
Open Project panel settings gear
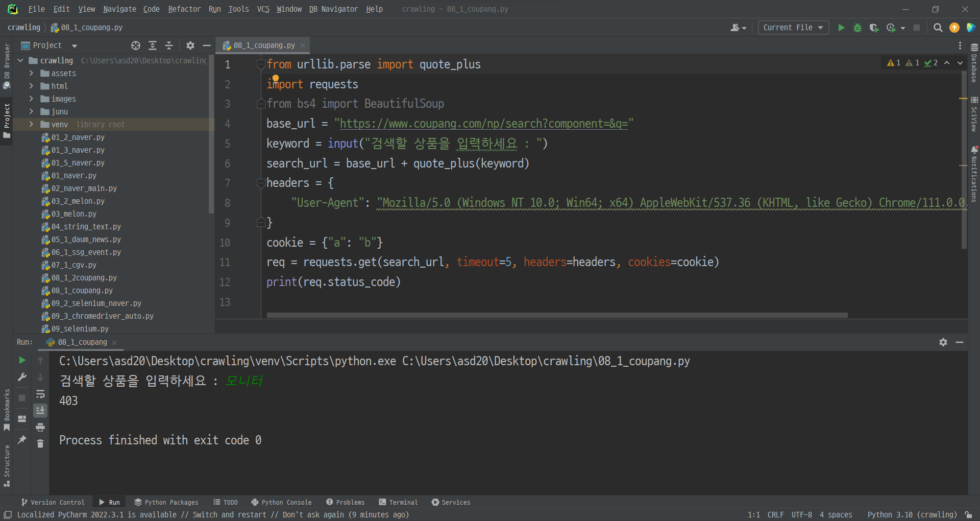190,45
